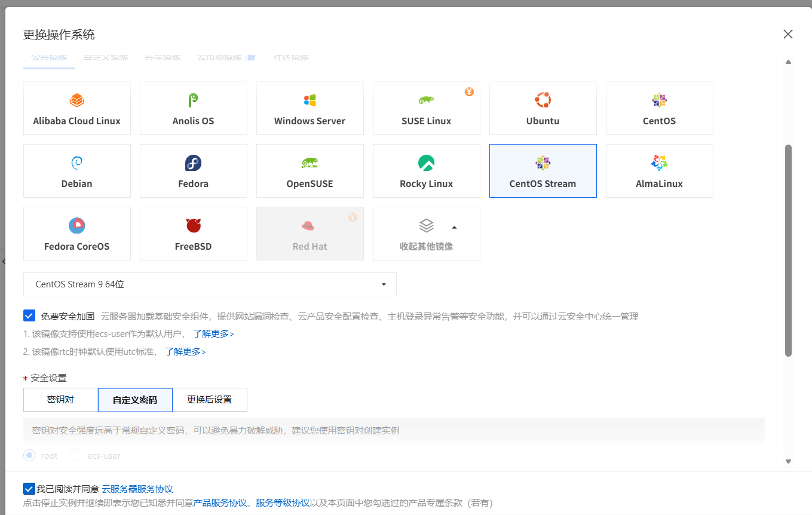Click the Windows Server label
The image size is (812, 515).
coord(310,121)
